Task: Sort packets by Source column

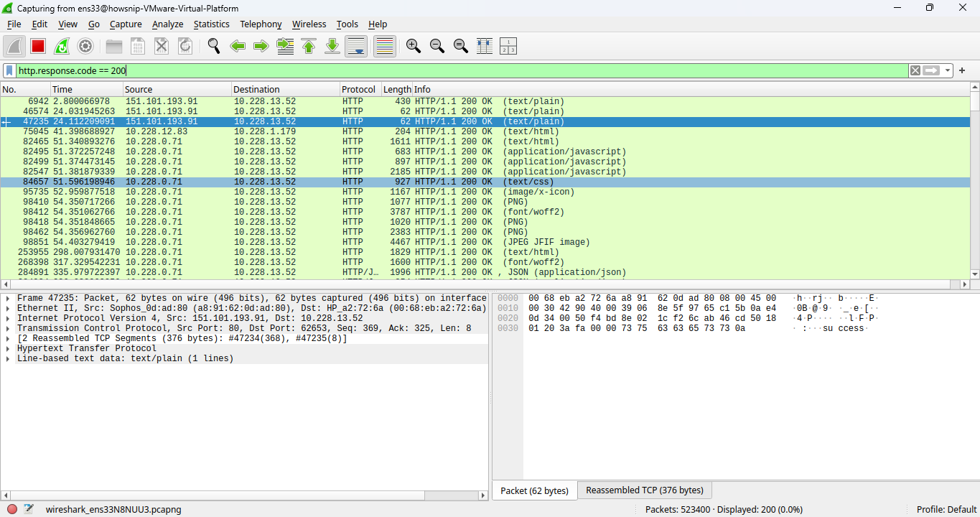Action: (x=177, y=90)
